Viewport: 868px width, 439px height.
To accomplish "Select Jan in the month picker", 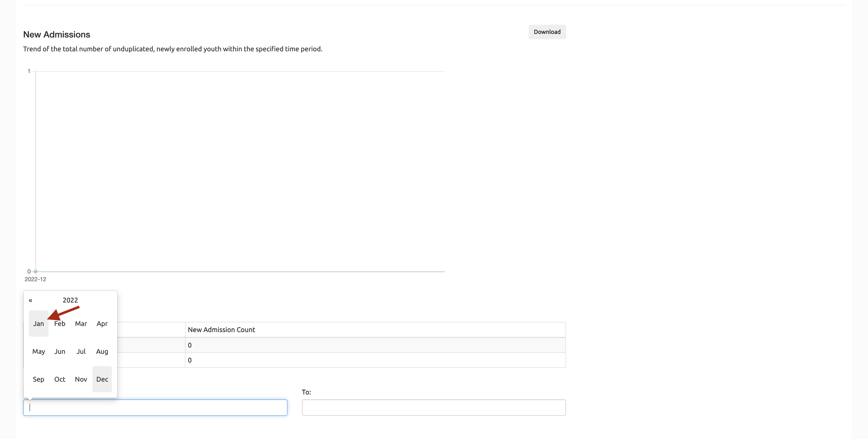I will tap(39, 324).
